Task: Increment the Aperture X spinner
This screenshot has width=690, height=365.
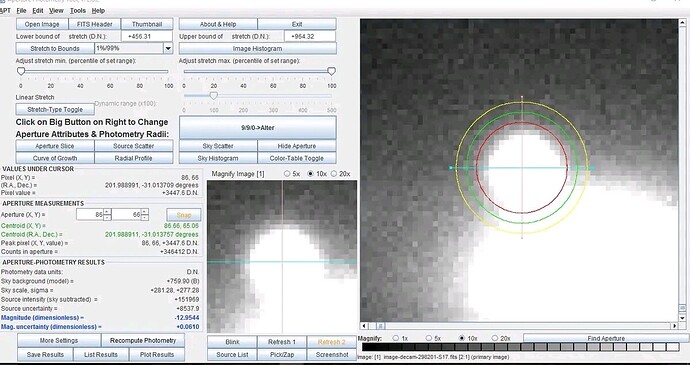Action: (107, 212)
